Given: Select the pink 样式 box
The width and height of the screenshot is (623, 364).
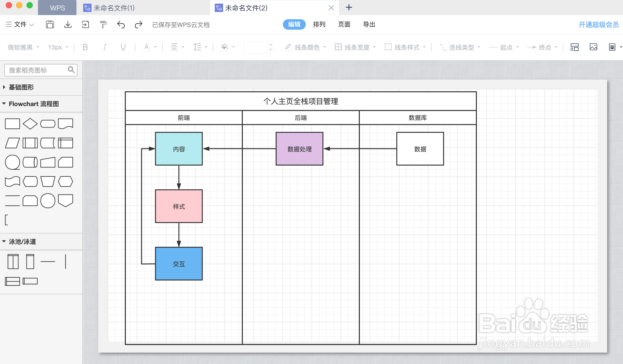Looking at the screenshot, I should (179, 206).
